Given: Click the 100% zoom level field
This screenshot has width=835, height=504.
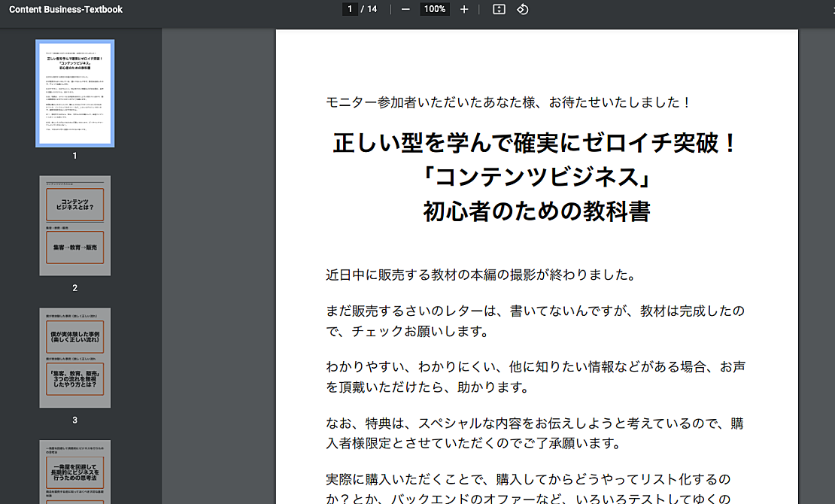Looking at the screenshot, I should pos(435,9).
